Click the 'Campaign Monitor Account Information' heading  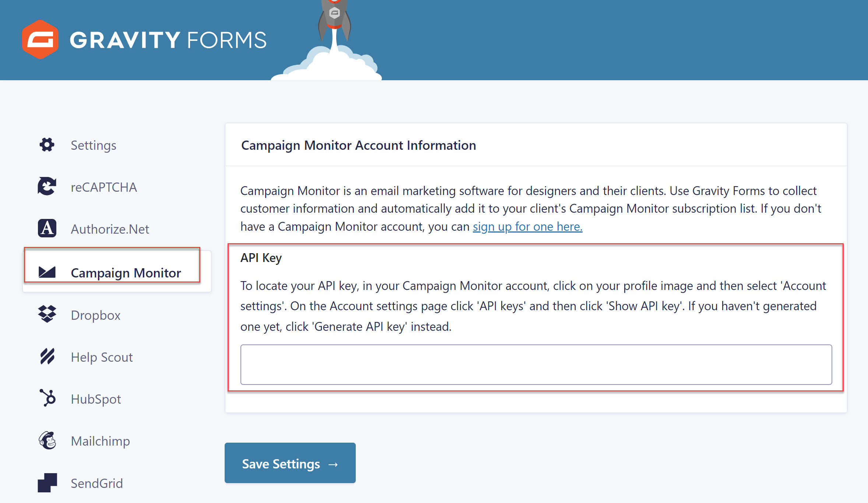[x=358, y=145]
